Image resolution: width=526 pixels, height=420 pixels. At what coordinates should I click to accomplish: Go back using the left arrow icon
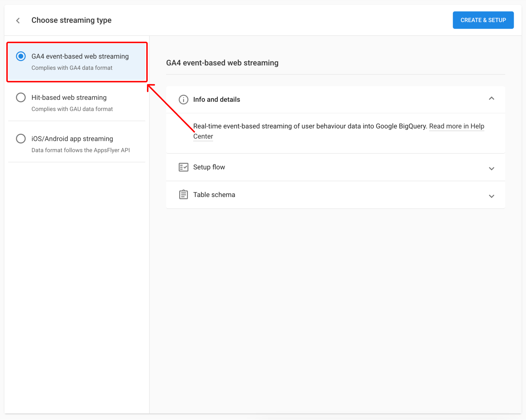[18, 20]
